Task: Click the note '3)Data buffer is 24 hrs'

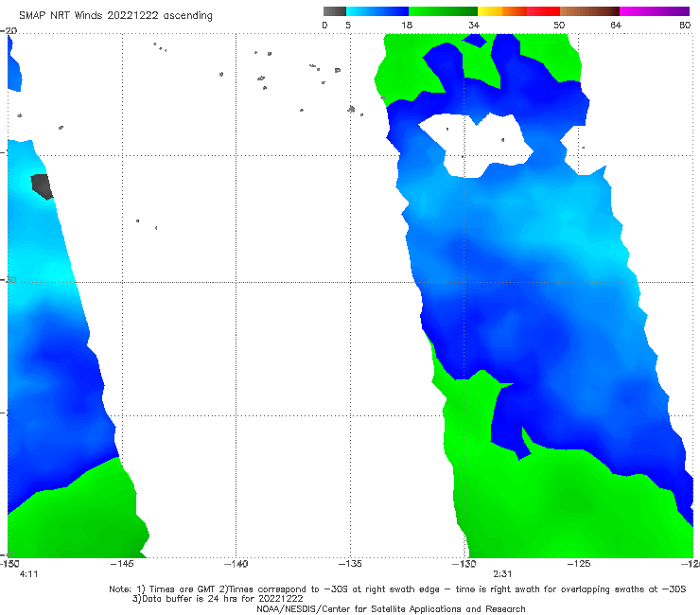Action: [x=218, y=599]
